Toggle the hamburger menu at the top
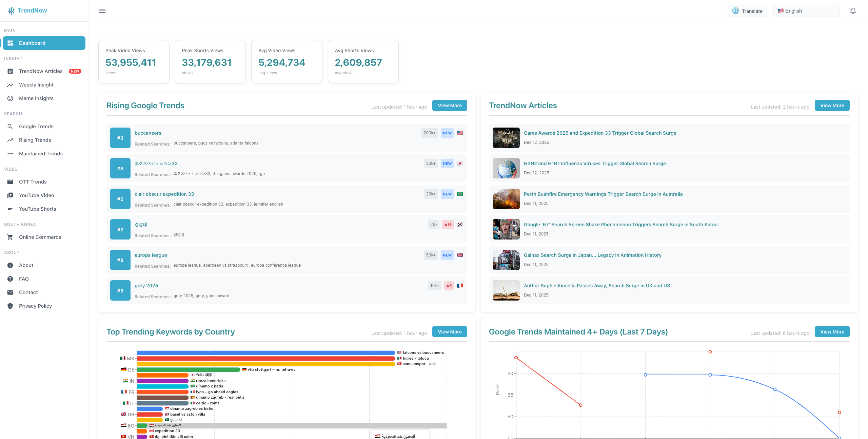868x439 pixels. (x=102, y=11)
